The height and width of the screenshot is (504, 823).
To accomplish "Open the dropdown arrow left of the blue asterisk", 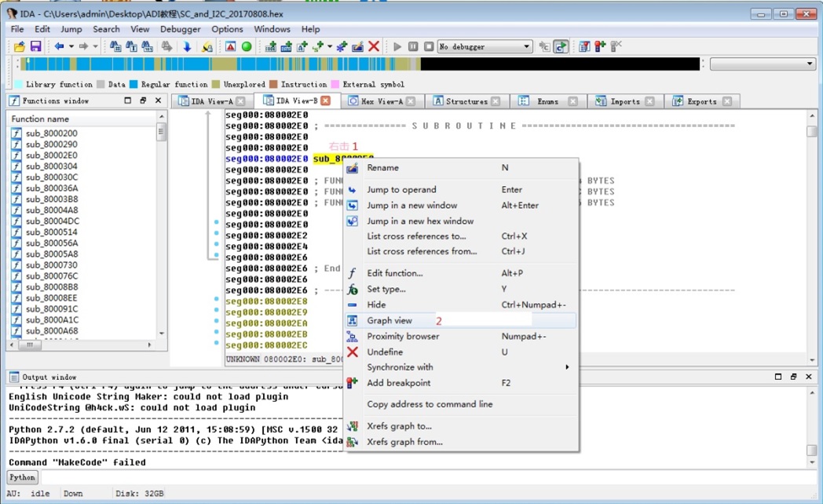I will click(x=330, y=46).
